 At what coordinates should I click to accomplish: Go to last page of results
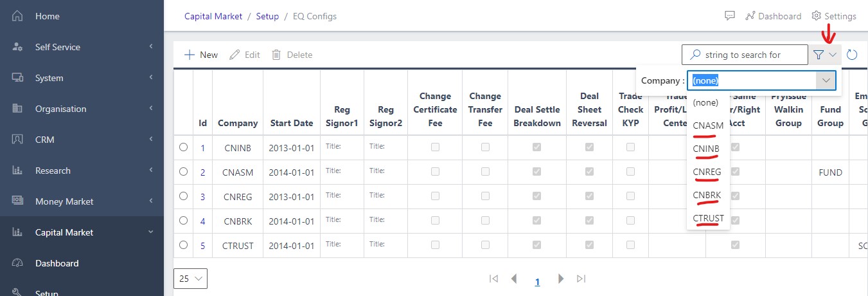point(581,279)
